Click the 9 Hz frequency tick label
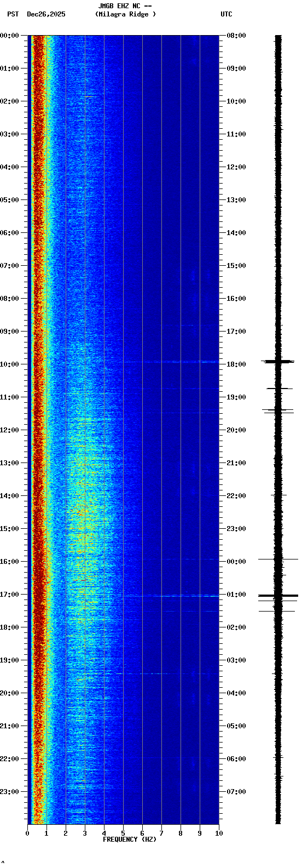Image resolution: width=302 pixels, height=868 pixels. coord(200,833)
